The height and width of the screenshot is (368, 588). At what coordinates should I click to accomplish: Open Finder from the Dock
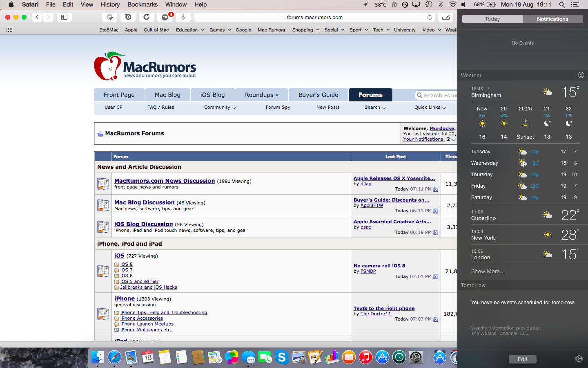98,357
